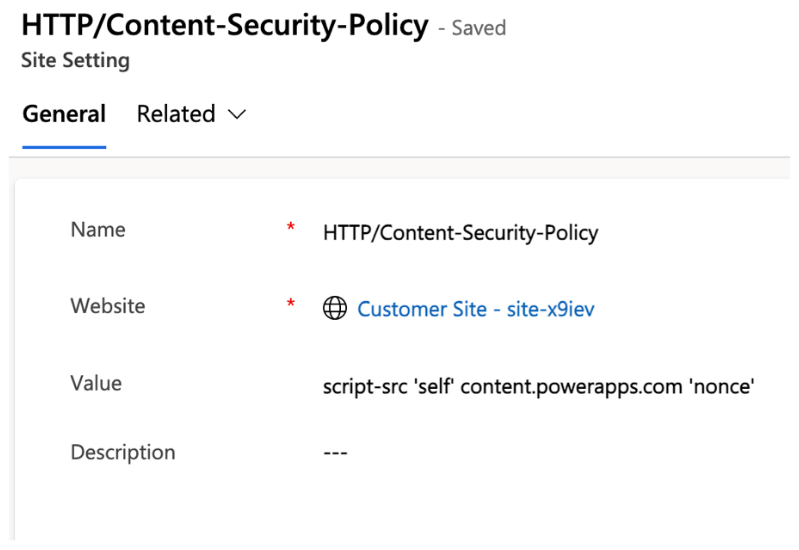The height and width of the screenshot is (550, 799).
Task: Click the globe icon beside Customer Site
Action: tap(335, 308)
